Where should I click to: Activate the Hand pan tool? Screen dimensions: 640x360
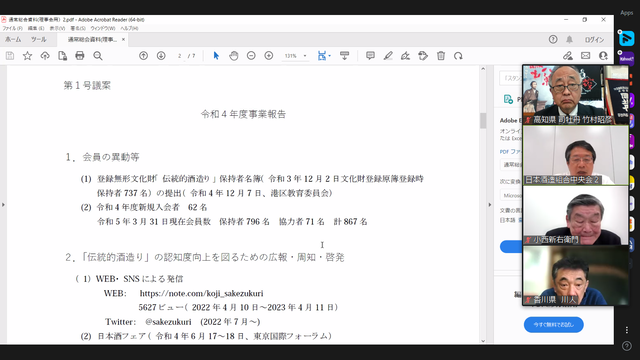tap(233, 56)
